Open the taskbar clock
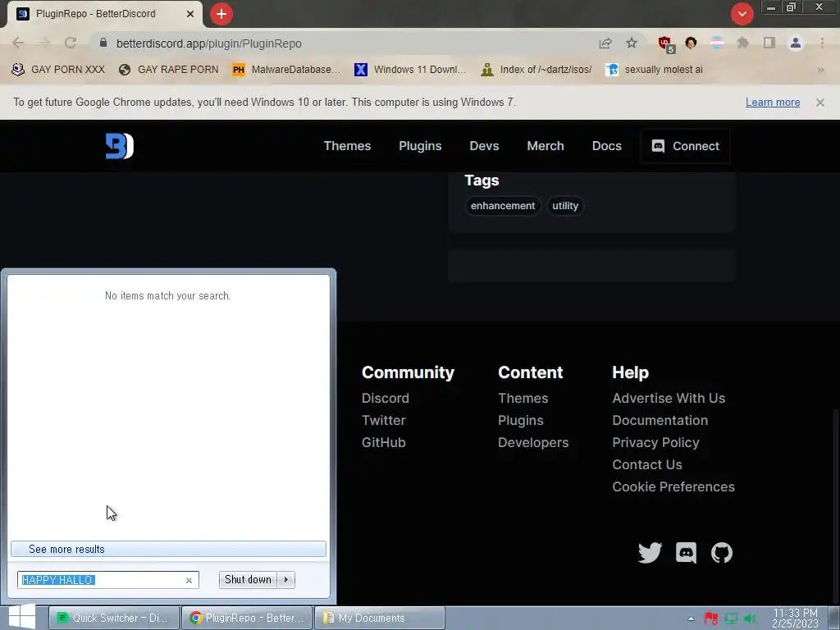The height and width of the screenshot is (630, 840). (x=795, y=618)
